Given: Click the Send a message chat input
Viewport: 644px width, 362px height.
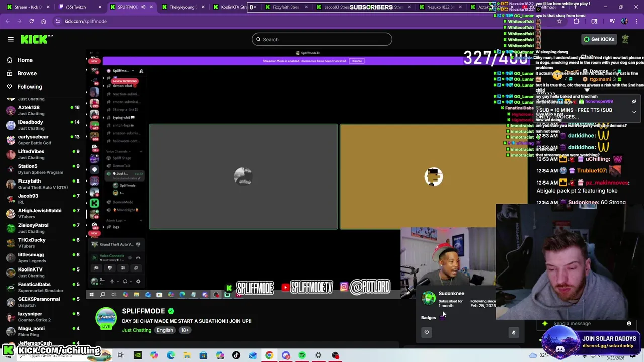Looking at the screenshot, I should (586, 323).
